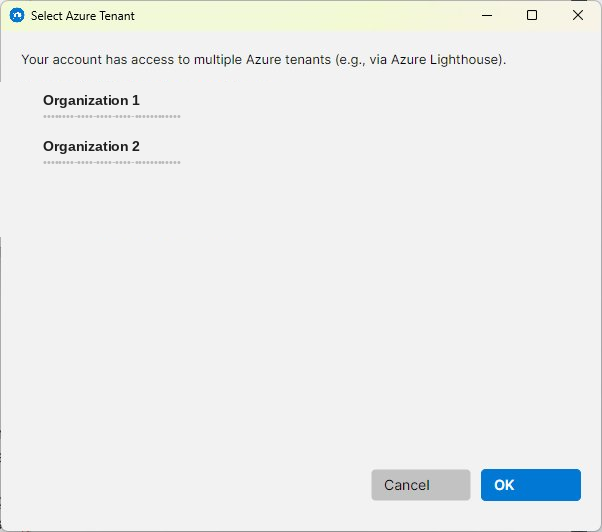
Task: Click the app icon in title bar
Action: click(x=17, y=16)
